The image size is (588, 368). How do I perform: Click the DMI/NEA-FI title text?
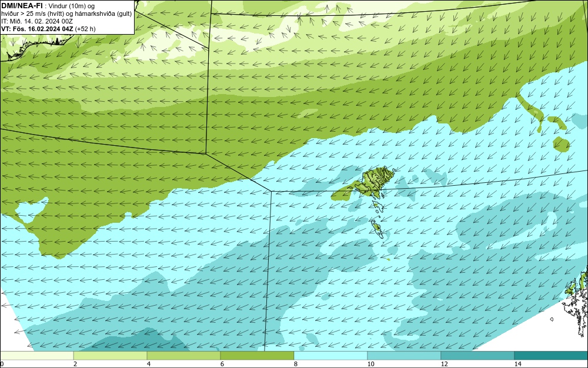click(22, 6)
